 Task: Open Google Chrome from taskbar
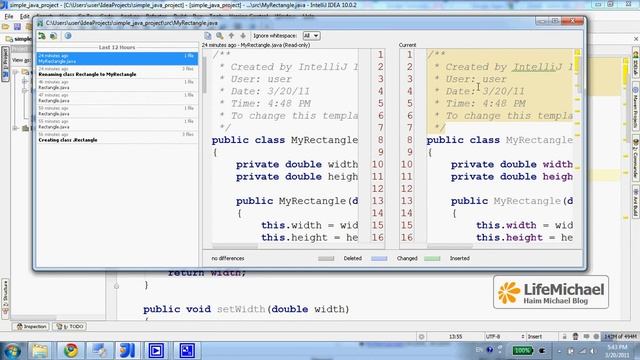pyautogui.click(x=71, y=351)
